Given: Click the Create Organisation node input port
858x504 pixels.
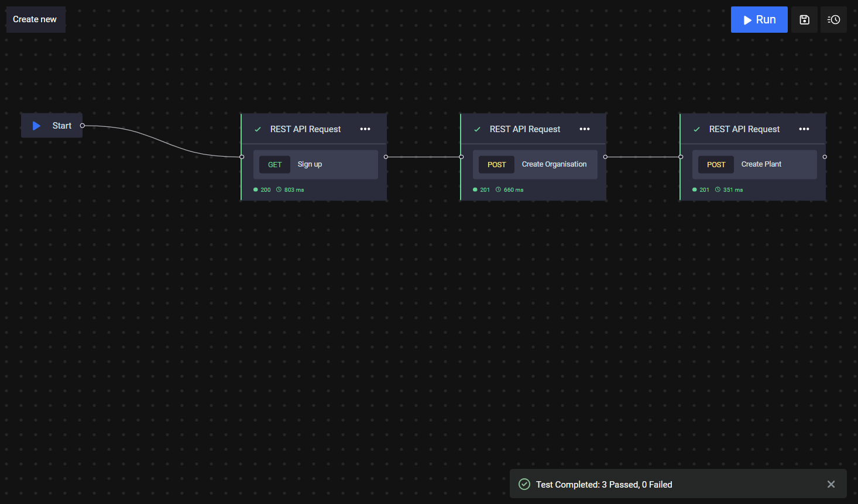Looking at the screenshot, I should pyautogui.click(x=461, y=157).
